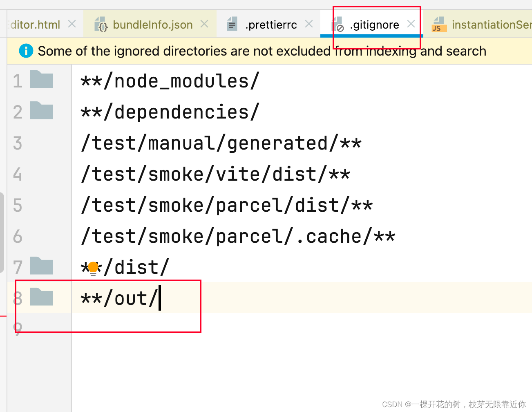The image size is (532, 412).
Task: Click the /dist/ text on line 7
Action: 136,268
